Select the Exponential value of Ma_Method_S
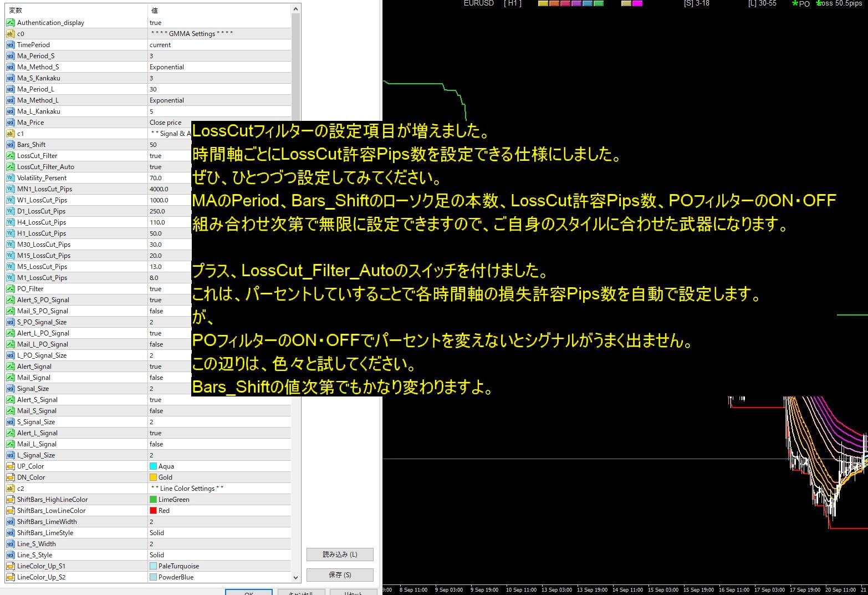 (167, 67)
